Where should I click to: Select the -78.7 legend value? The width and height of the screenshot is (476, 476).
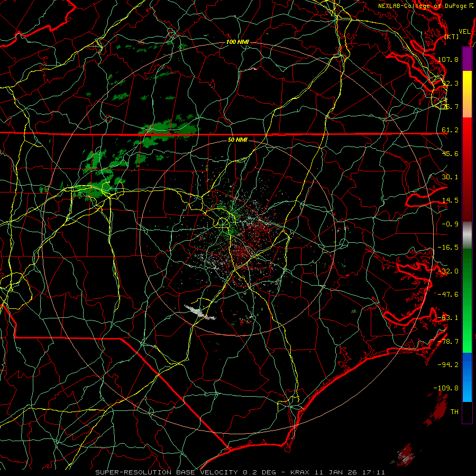[448, 342]
